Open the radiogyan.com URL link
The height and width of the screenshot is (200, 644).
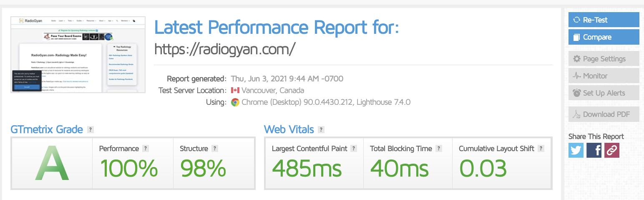tap(225, 49)
